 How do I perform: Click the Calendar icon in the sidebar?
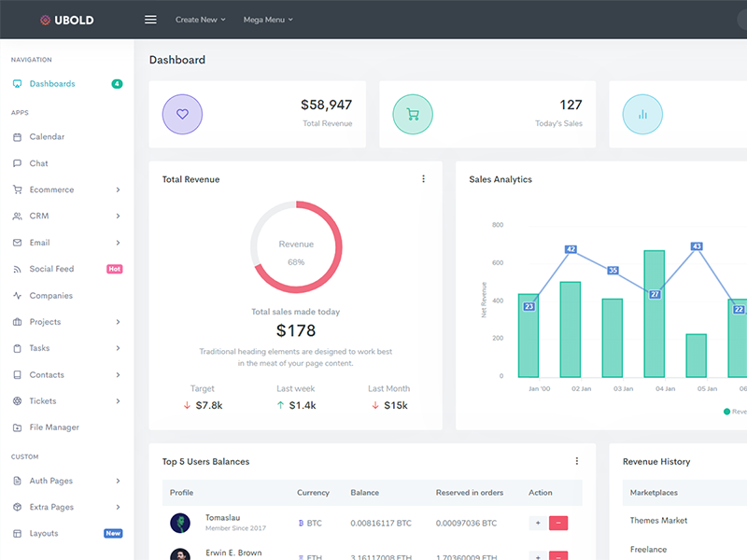[x=17, y=137]
